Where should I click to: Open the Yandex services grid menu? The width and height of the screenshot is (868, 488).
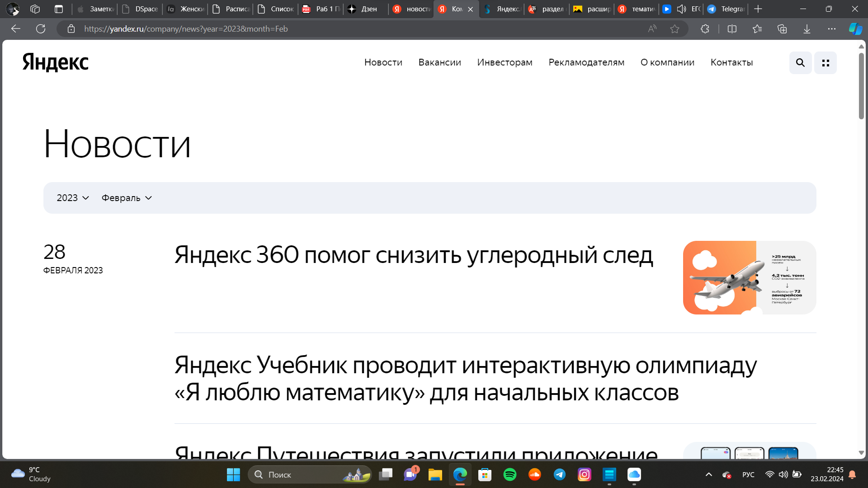coord(826,63)
